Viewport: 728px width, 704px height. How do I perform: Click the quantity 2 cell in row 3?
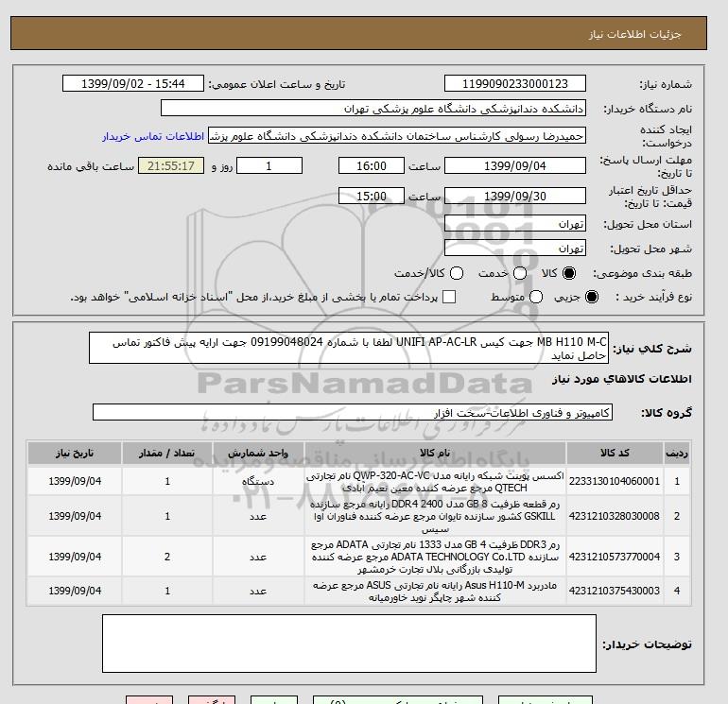click(167, 557)
